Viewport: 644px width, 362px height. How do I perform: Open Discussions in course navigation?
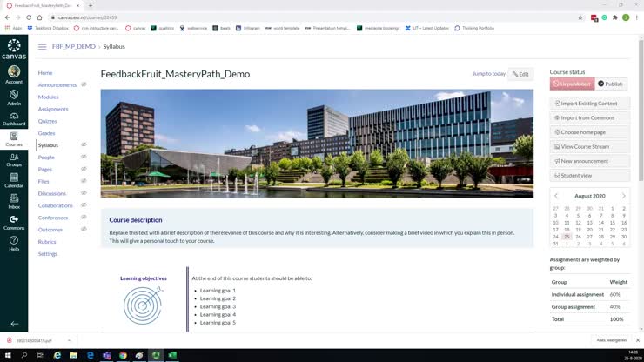[x=51, y=193]
